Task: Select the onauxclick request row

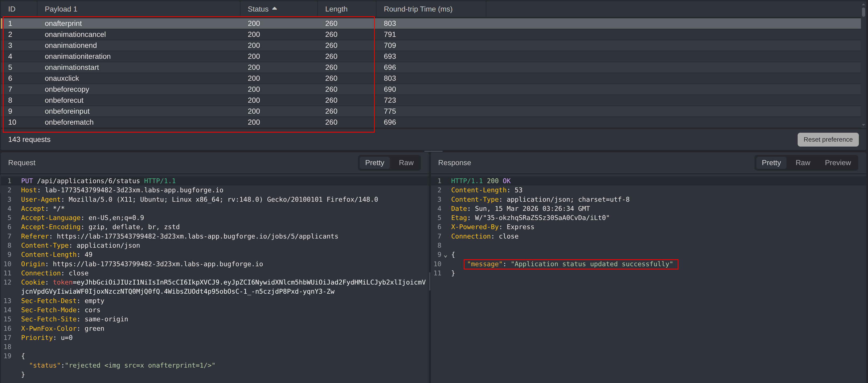Action: pos(135,78)
